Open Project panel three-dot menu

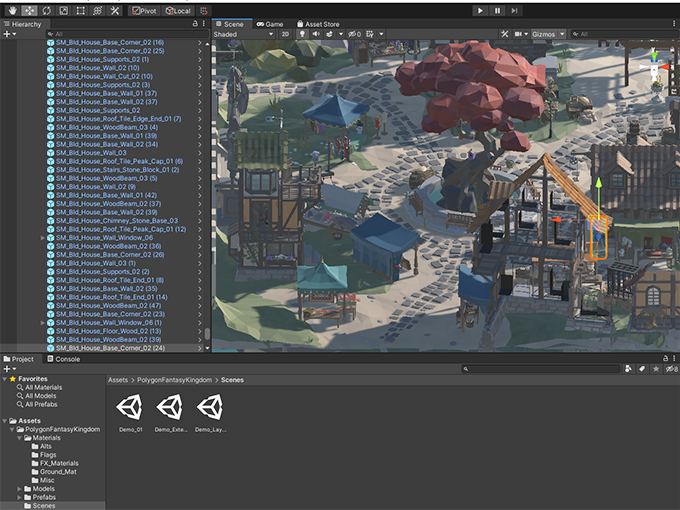674,359
